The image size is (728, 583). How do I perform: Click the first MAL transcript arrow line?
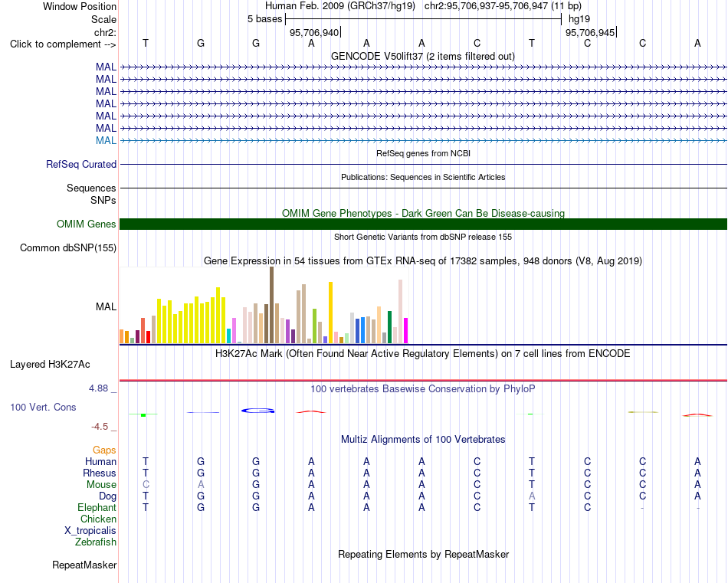[x=423, y=67]
